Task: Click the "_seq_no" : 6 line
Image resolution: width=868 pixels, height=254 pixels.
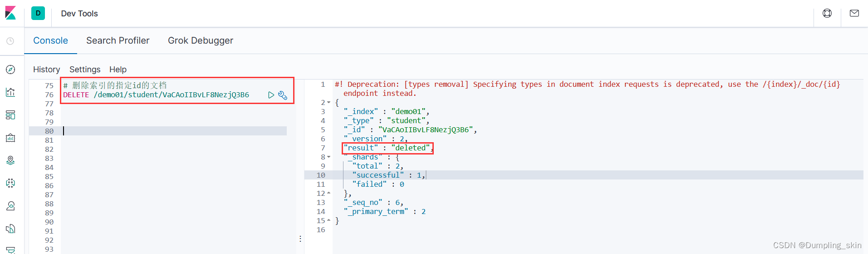Action: coord(373,202)
